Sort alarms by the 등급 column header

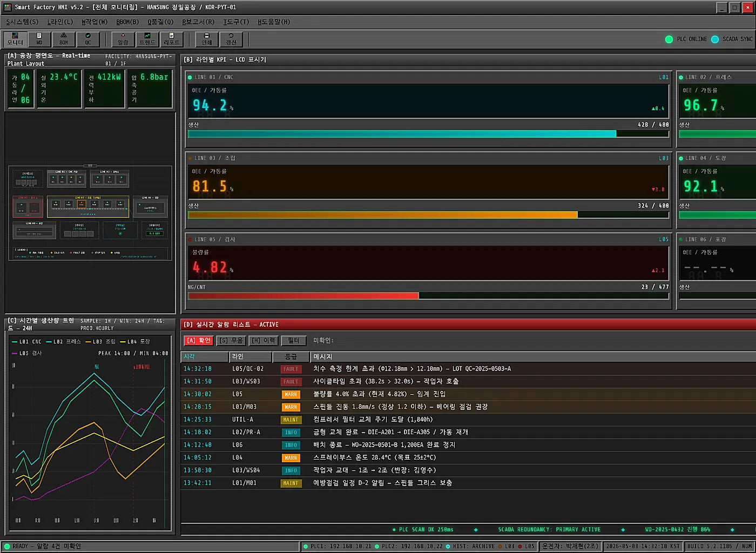(x=291, y=356)
